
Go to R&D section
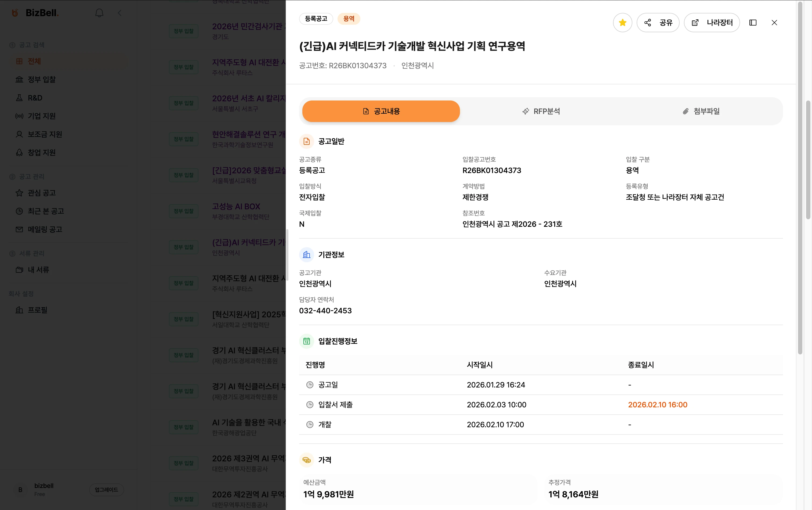(35, 98)
